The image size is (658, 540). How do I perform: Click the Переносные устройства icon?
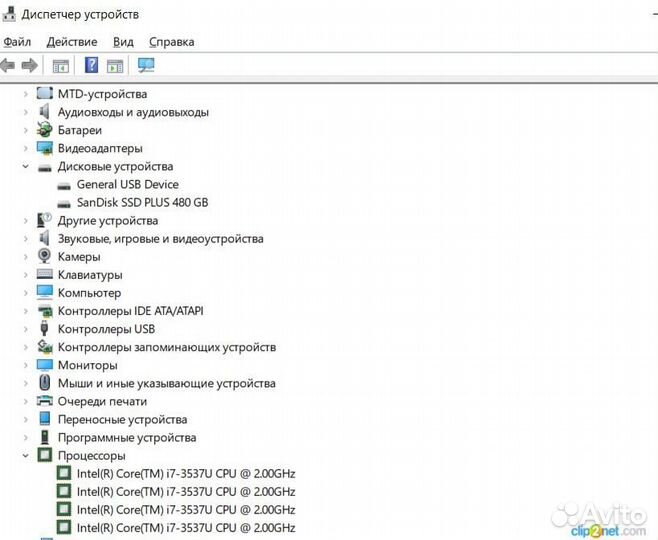coord(44,419)
